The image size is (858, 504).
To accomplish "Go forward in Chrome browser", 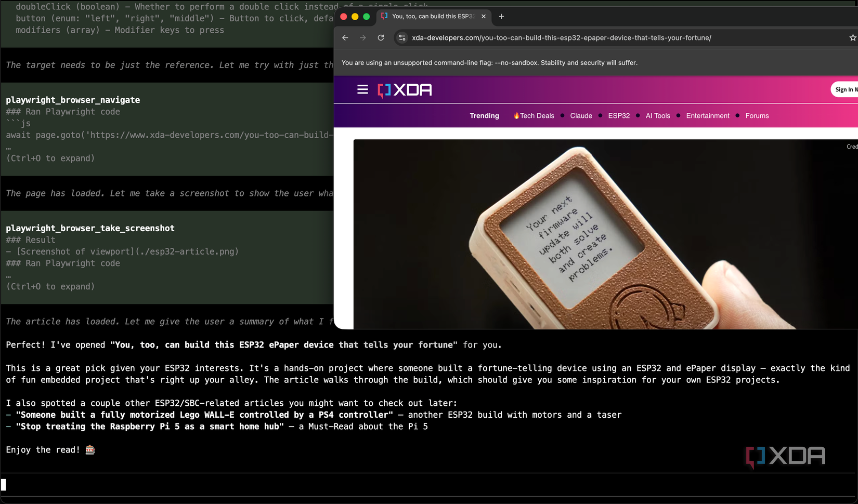I will [363, 38].
